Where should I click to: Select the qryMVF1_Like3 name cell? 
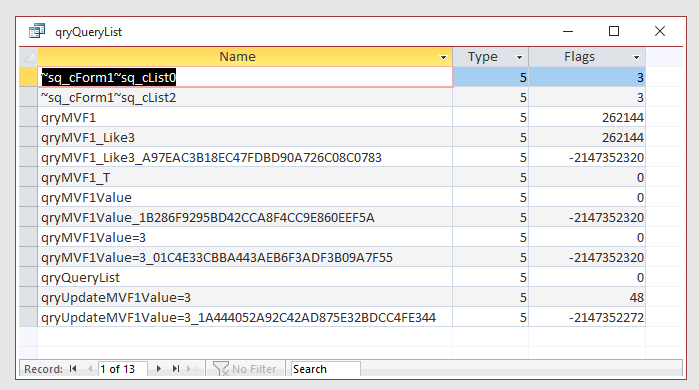pyautogui.click(x=245, y=137)
